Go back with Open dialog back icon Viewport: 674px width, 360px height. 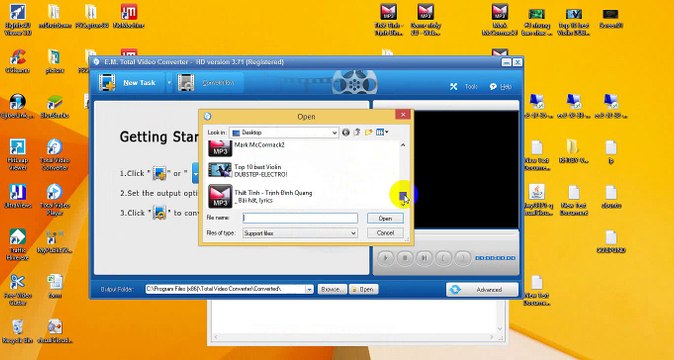(x=346, y=132)
